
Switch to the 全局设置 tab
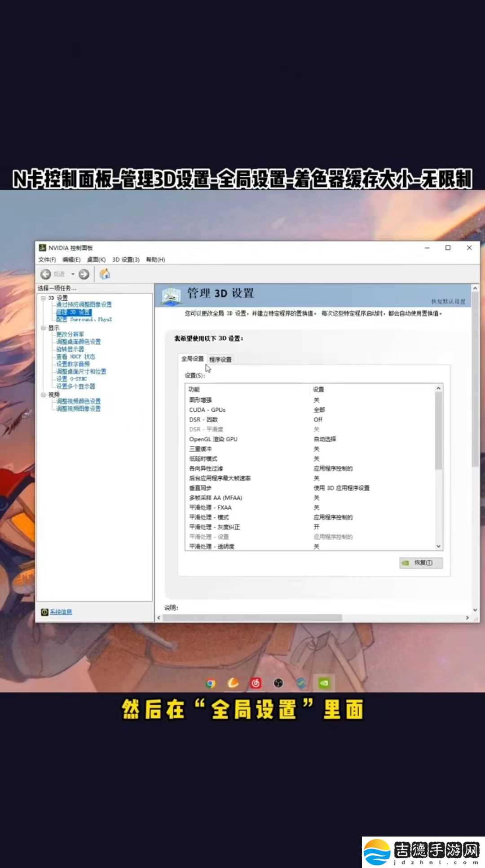point(192,359)
